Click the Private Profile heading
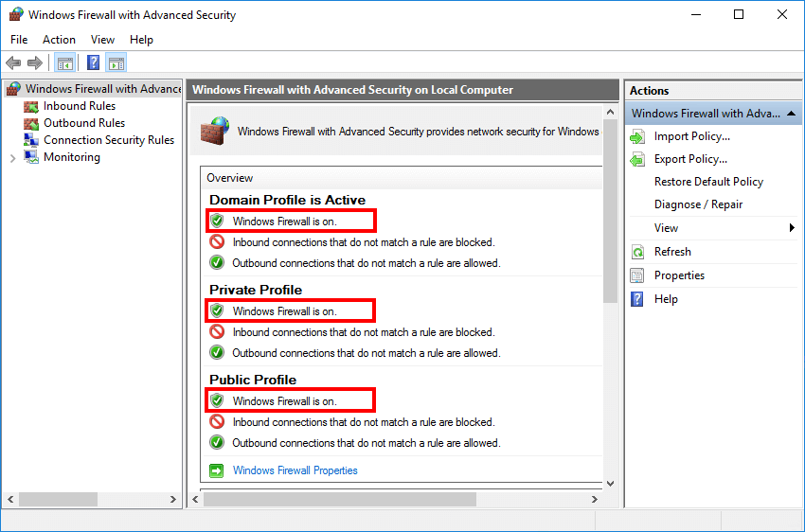This screenshot has height=532, width=805. 256,290
